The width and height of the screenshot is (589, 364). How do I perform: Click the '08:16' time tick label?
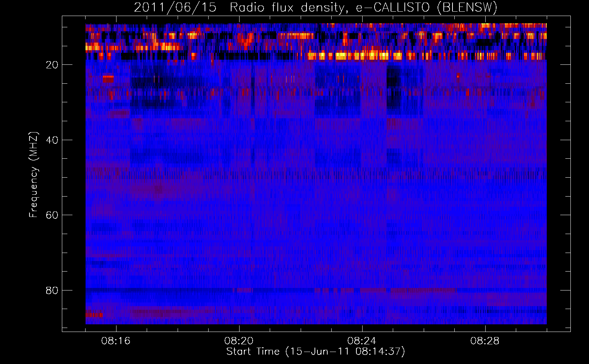116,341
